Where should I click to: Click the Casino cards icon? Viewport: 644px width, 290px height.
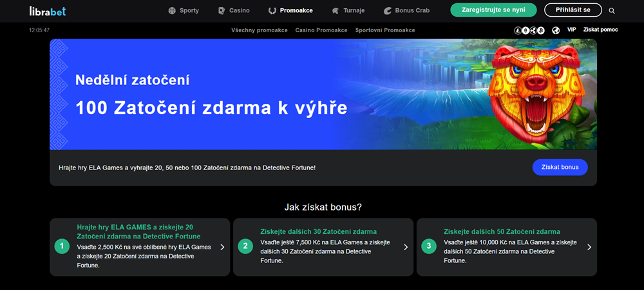click(222, 11)
